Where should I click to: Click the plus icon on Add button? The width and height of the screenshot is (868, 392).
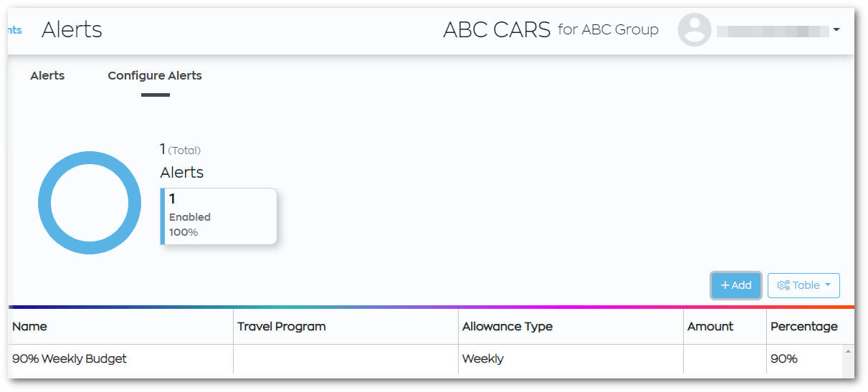click(725, 285)
